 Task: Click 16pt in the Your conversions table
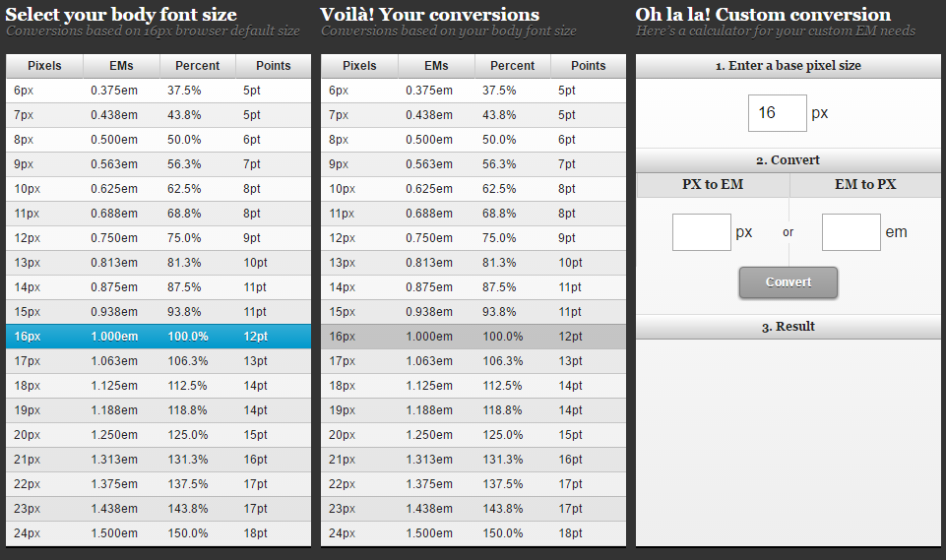[570, 460]
